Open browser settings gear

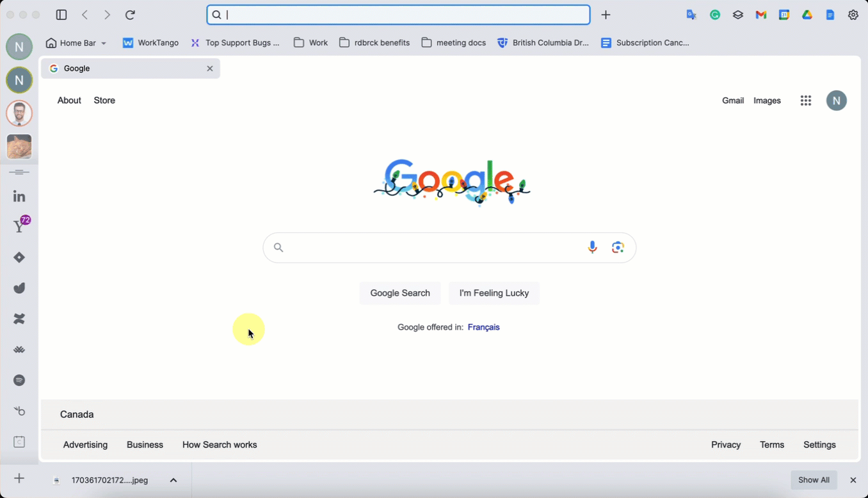[x=853, y=15]
